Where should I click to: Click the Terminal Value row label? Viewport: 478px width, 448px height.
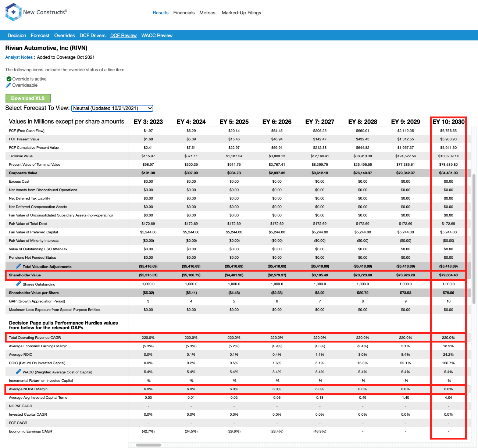click(x=21, y=156)
